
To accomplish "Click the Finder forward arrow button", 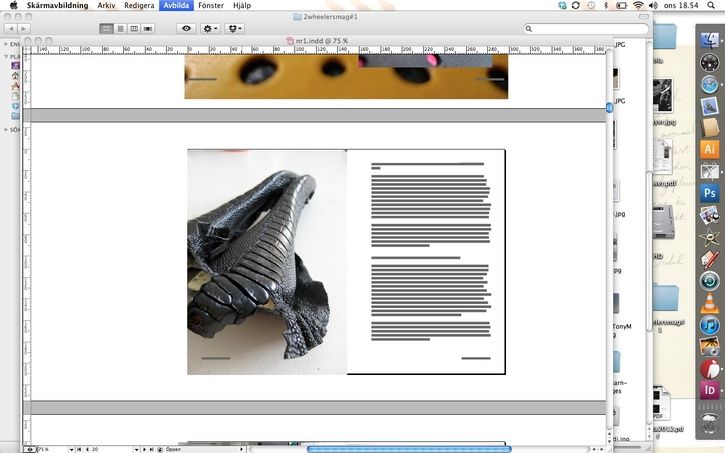I will pyautogui.click(x=24, y=29).
